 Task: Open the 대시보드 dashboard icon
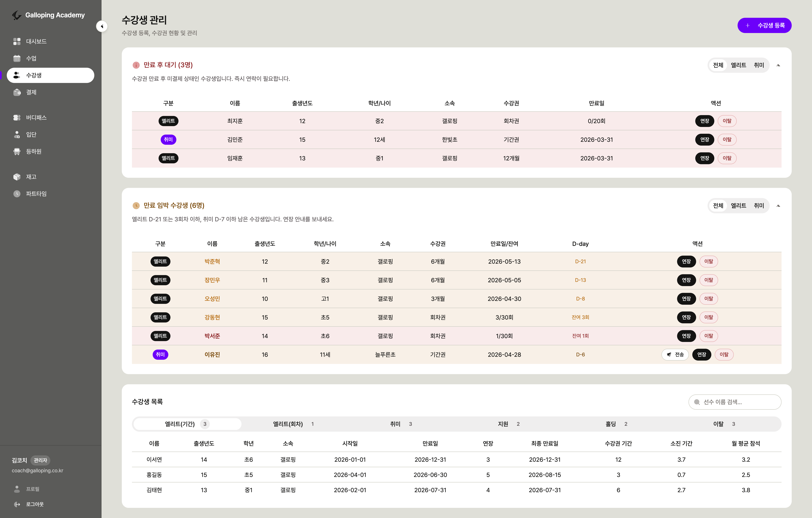(x=17, y=41)
